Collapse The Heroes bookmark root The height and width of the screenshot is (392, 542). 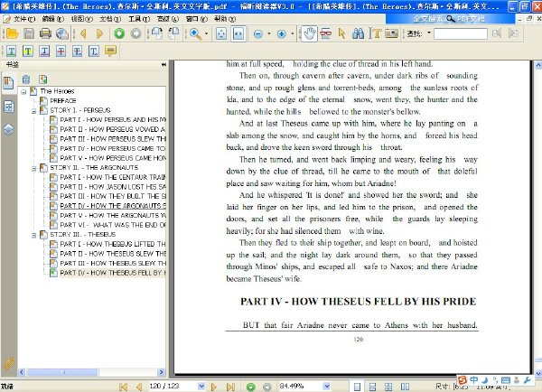(23, 92)
